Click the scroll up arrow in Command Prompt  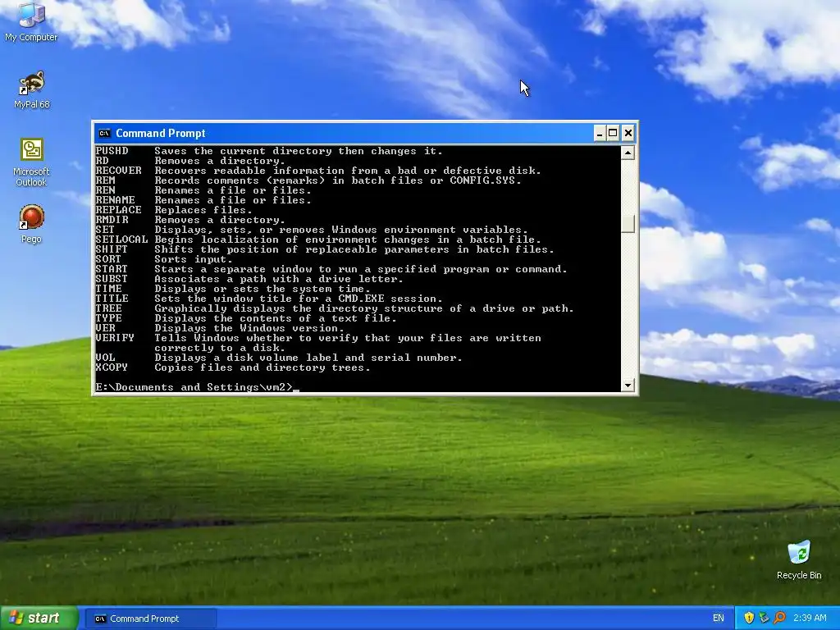[x=628, y=153]
